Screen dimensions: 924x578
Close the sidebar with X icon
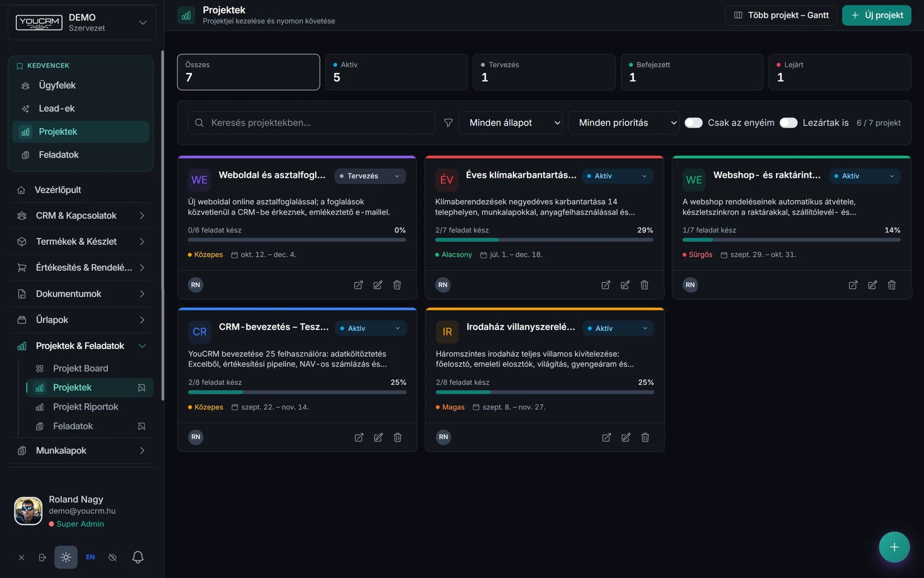click(22, 557)
